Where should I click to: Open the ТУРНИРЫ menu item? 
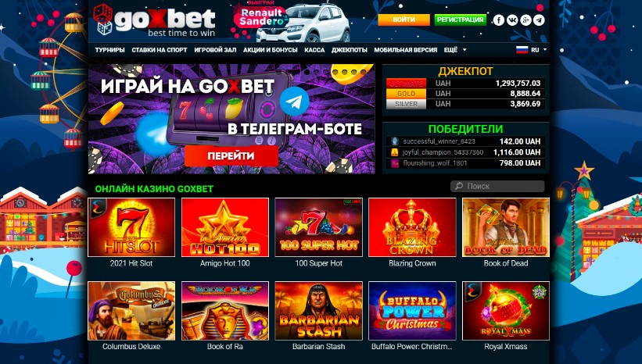(x=109, y=50)
